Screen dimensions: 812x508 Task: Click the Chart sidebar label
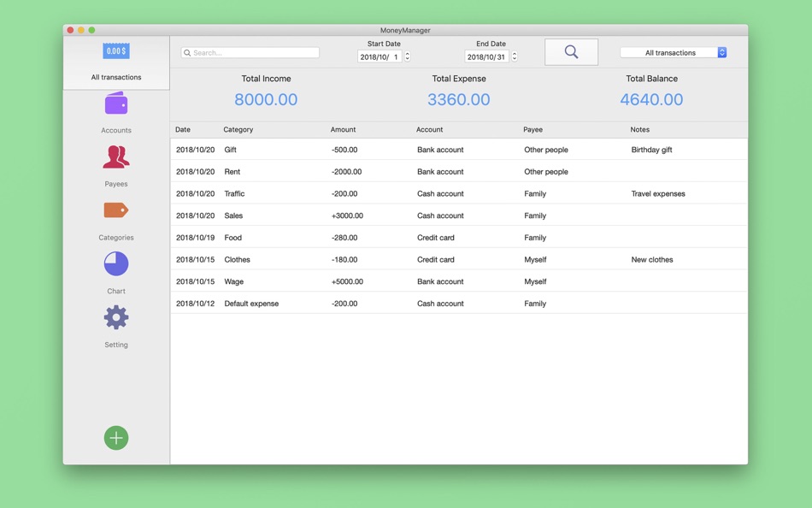[116, 291]
